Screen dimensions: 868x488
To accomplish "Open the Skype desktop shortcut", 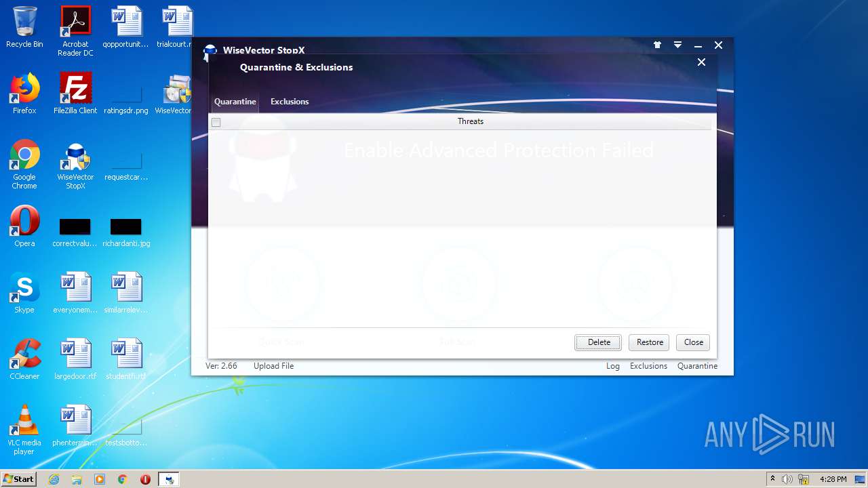I will coord(24,293).
